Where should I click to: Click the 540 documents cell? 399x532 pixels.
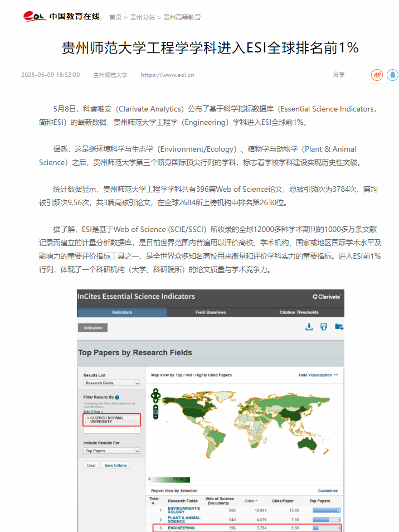coord(232,519)
